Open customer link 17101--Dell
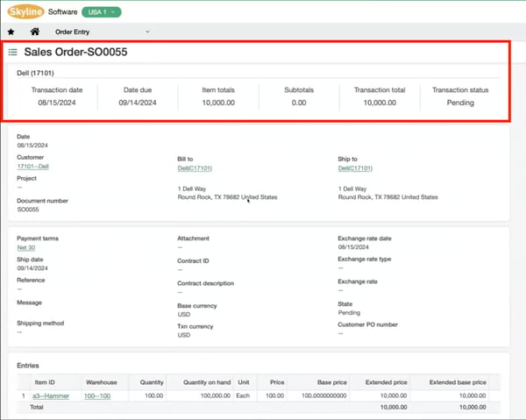This screenshot has width=526, height=420. pyautogui.click(x=33, y=167)
